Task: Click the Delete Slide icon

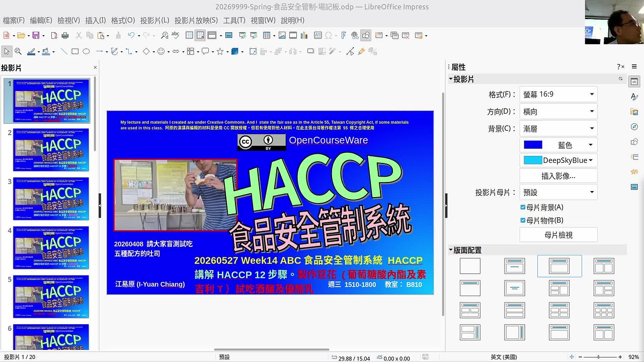Action: (x=406, y=35)
